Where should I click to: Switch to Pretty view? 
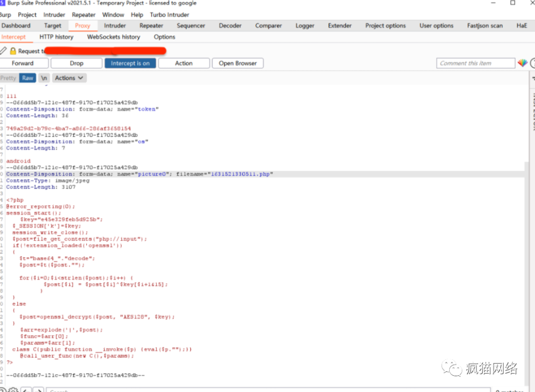point(8,78)
